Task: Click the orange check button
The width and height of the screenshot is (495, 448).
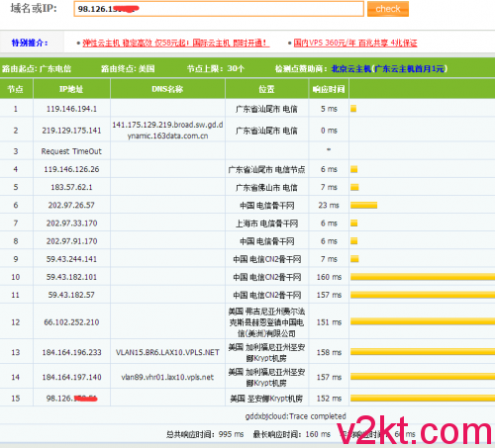Action: [x=388, y=9]
